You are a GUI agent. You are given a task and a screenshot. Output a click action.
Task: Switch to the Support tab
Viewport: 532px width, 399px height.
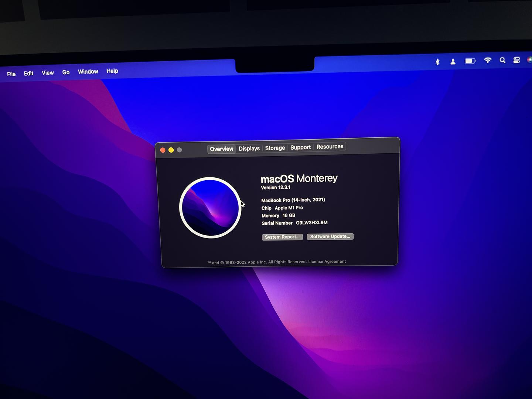click(x=301, y=147)
